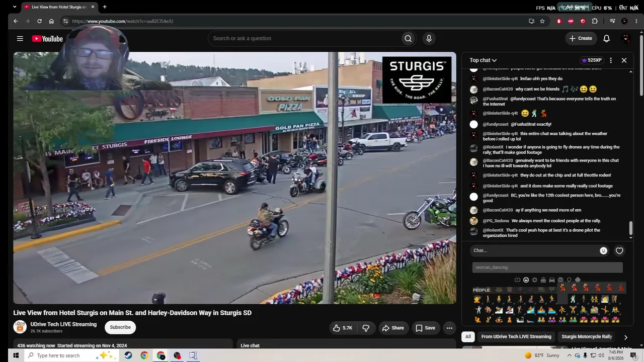
Task: Save the video to a playlist
Action: coord(425,328)
